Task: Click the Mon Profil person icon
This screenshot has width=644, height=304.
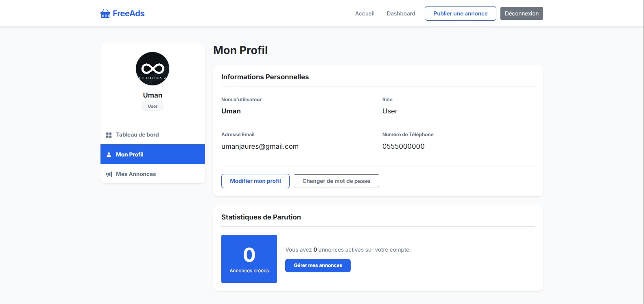Action: click(x=109, y=154)
